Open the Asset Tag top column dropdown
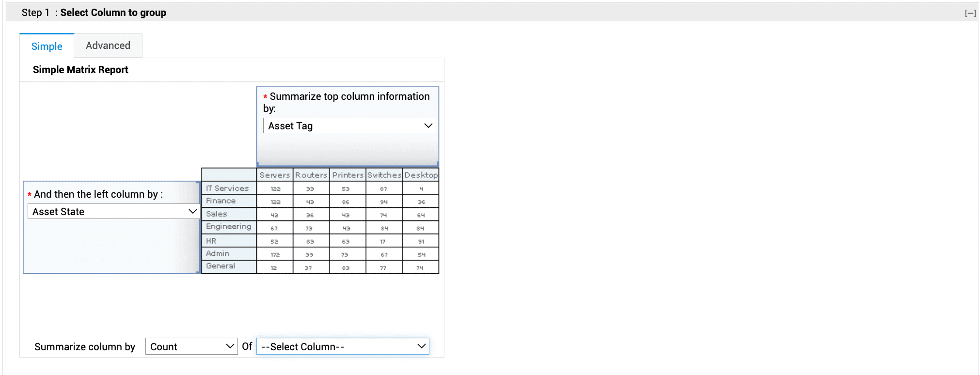This screenshot has width=980, height=375. (349, 126)
